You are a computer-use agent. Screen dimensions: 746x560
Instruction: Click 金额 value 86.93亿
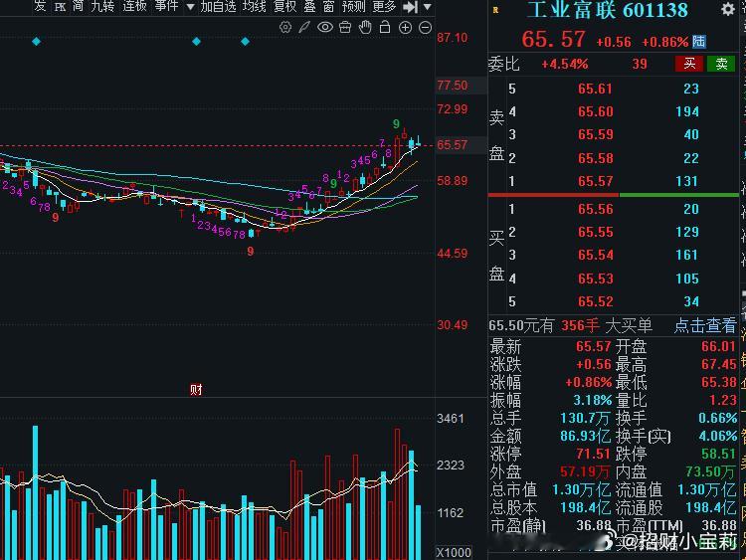click(585, 436)
